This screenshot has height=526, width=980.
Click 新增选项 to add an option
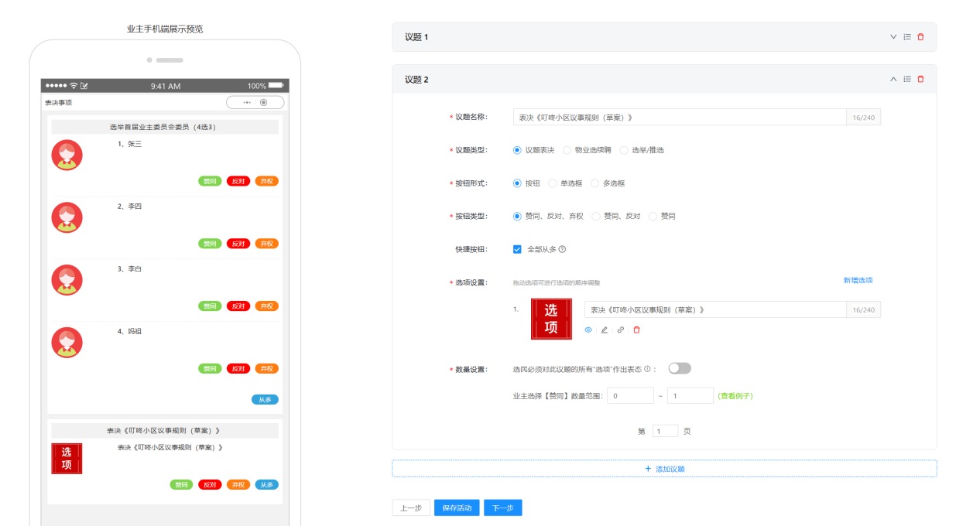pos(858,280)
